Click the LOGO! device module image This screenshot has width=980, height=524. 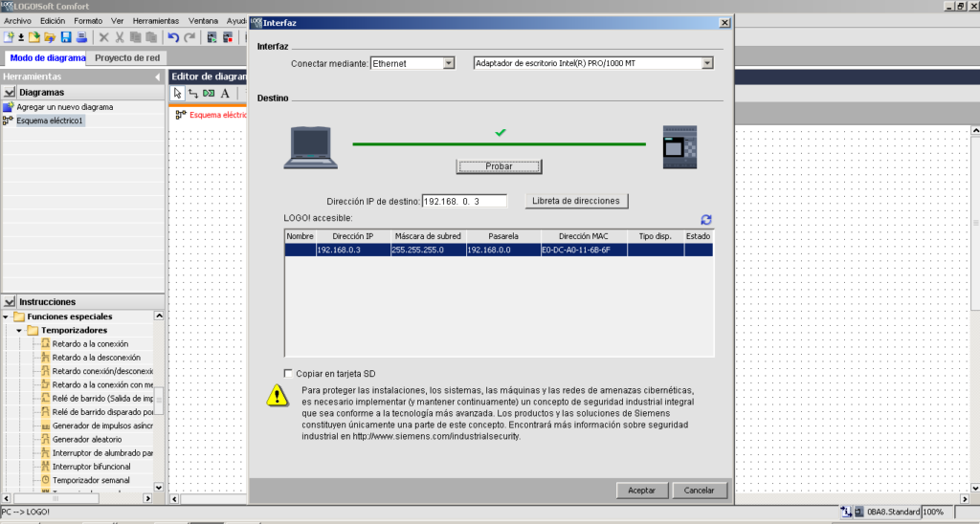pyautogui.click(x=680, y=146)
